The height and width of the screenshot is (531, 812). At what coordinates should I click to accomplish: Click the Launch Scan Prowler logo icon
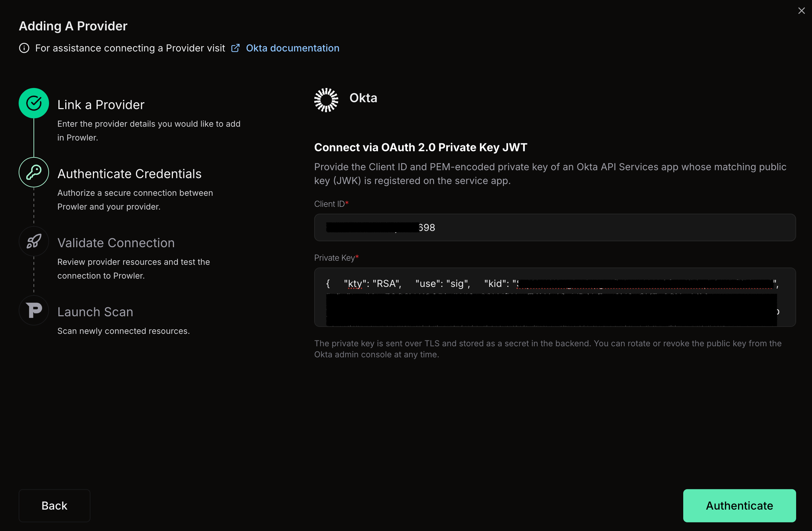(x=34, y=310)
